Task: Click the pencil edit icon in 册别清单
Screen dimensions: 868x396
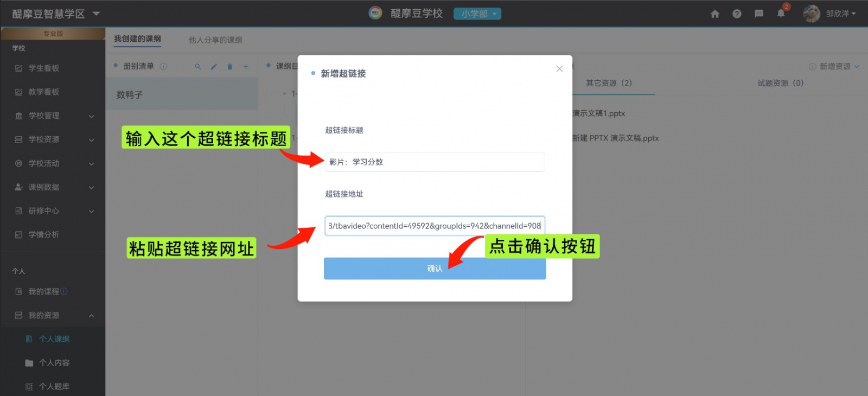Action: (214, 67)
